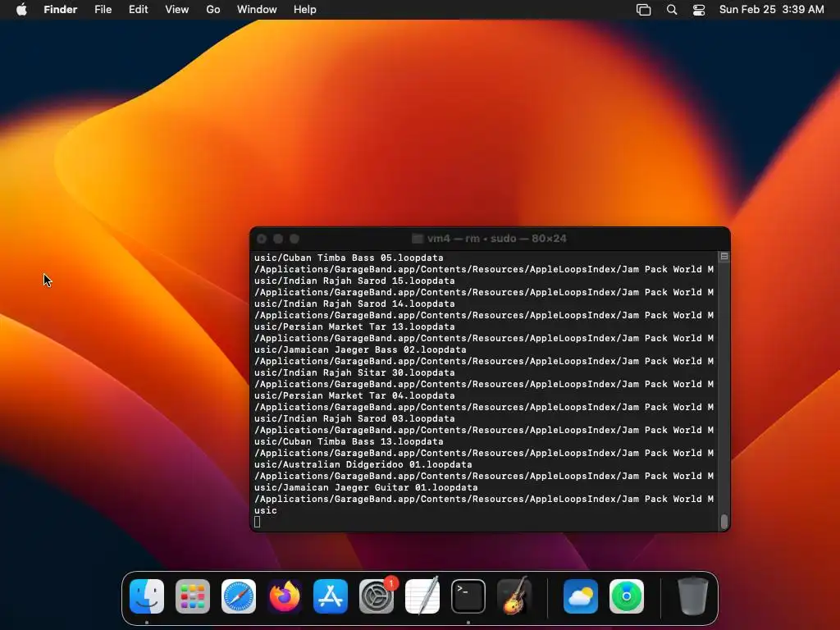Open the View menu
The image size is (840, 630).
[x=177, y=10]
